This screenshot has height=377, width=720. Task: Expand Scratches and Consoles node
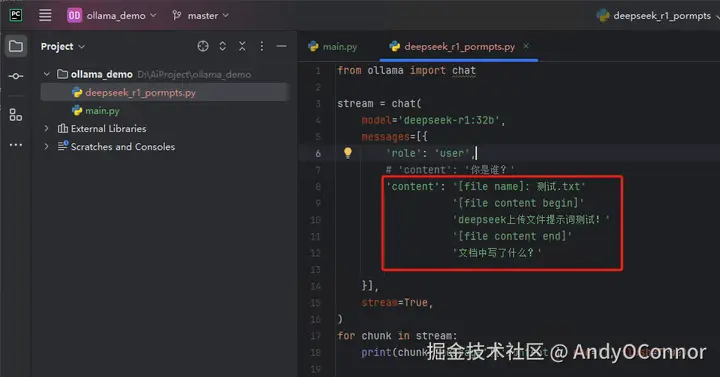click(x=46, y=146)
